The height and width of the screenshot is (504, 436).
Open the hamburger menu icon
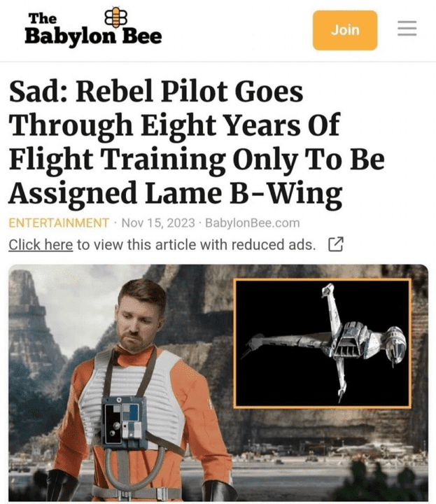pyautogui.click(x=407, y=28)
